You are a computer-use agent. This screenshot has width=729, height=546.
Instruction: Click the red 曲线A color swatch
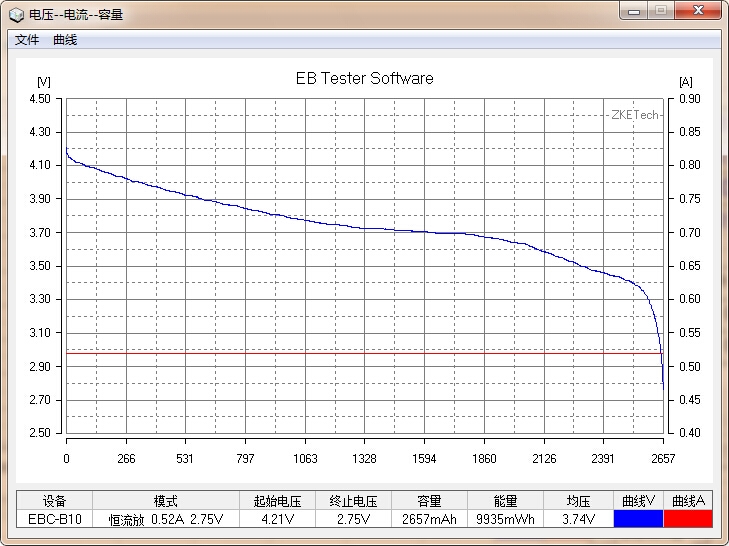(x=688, y=519)
